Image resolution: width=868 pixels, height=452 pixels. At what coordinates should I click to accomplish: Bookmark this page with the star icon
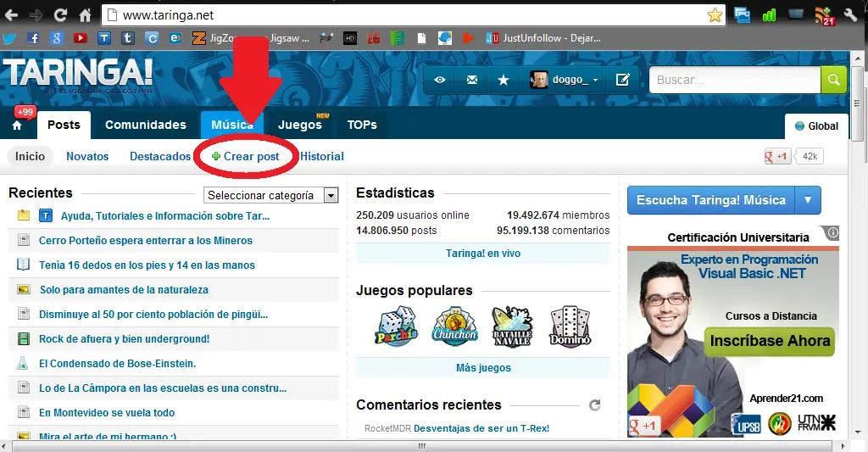tap(715, 15)
